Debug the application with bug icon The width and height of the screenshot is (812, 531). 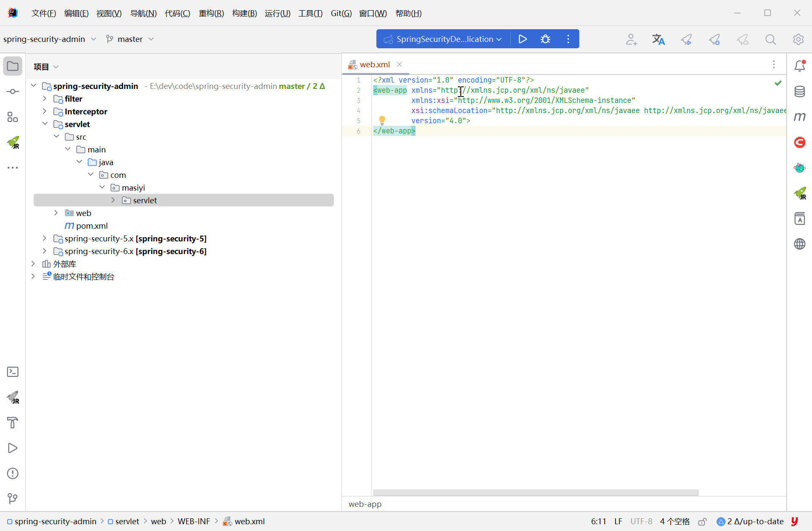[545, 39]
